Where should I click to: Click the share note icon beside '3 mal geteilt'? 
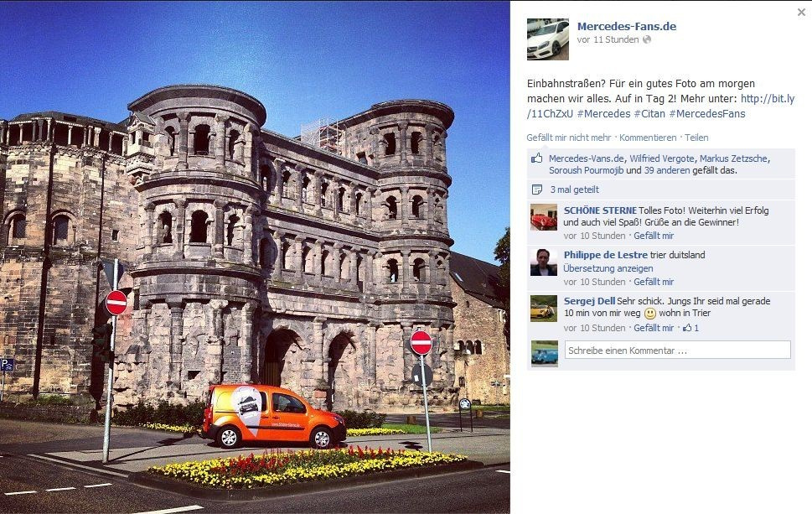pyautogui.click(x=537, y=190)
